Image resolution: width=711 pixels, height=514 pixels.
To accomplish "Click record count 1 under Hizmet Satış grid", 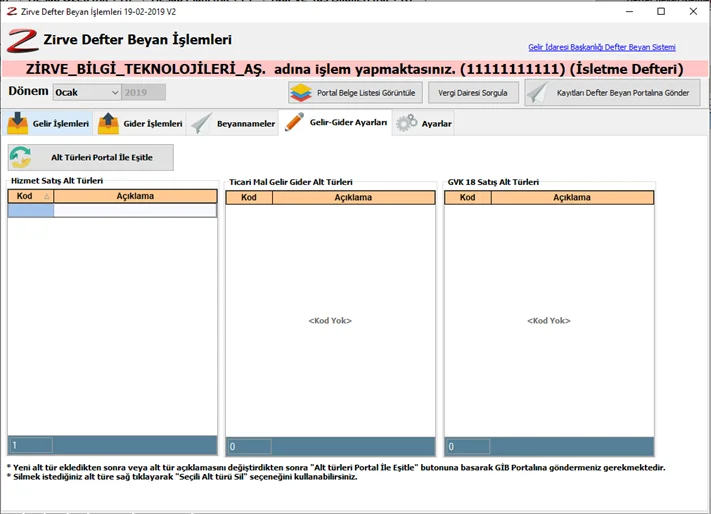I will click(x=31, y=445).
